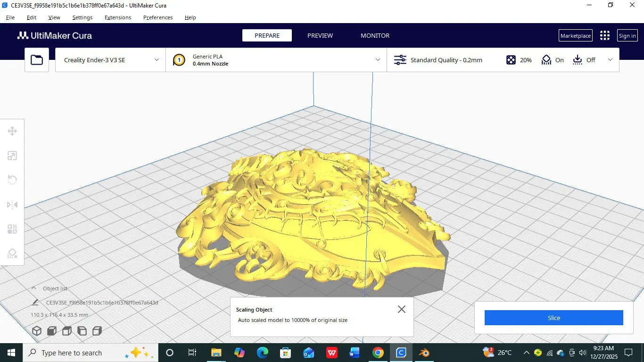Click the extruder 1 material icon
Screen dimensions: 644x362
pos(179,60)
